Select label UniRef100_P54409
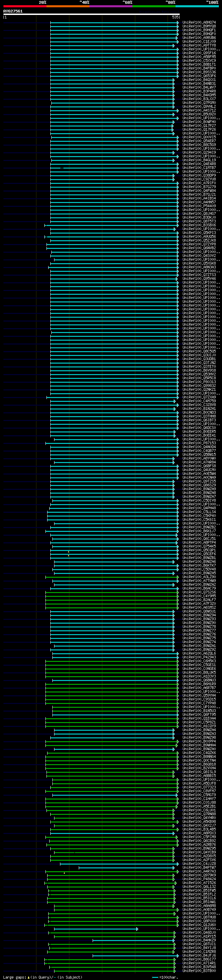The height and width of the screenshot is (980, 222). coord(199,206)
